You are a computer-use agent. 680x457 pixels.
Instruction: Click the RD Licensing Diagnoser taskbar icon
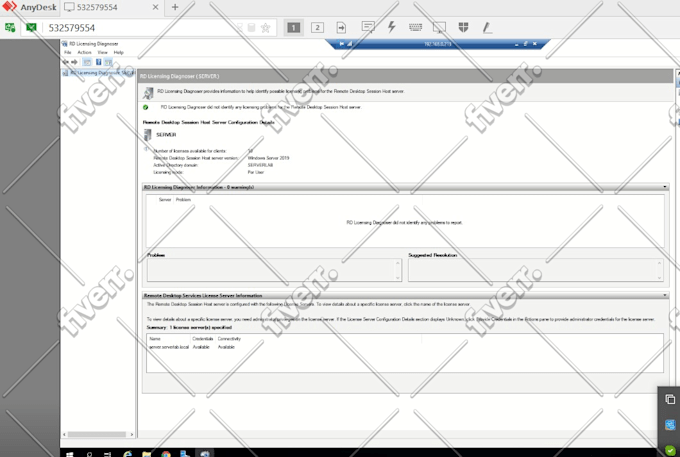coord(205,454)
